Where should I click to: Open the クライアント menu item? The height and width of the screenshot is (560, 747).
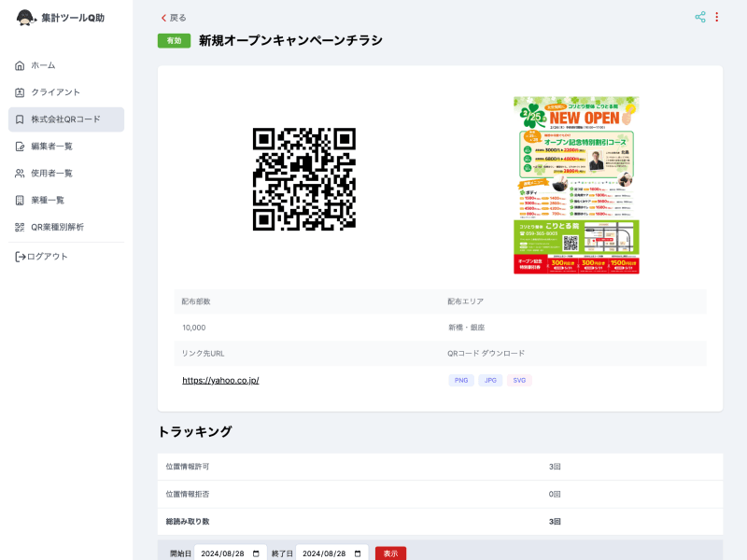[66, 92]
